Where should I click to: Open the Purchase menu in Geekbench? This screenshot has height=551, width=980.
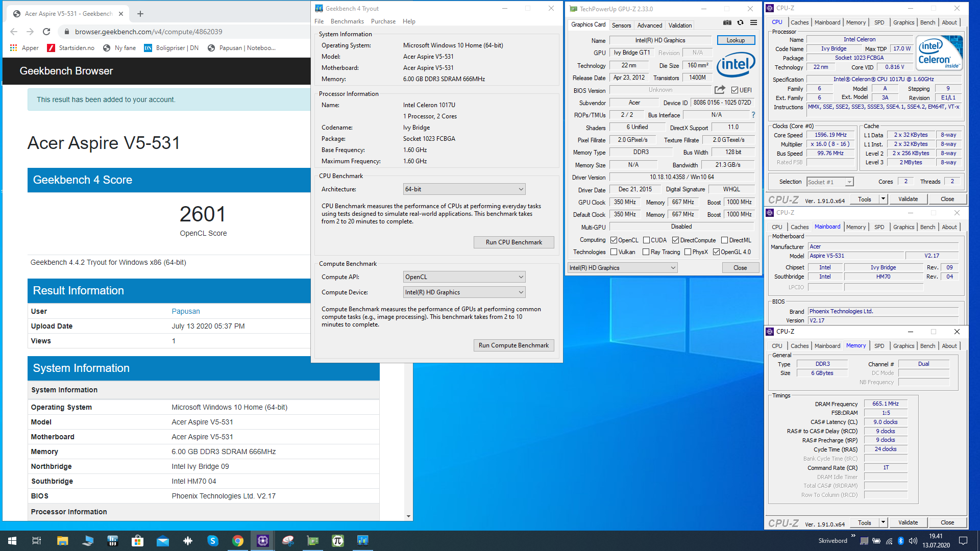click(383, 21)
